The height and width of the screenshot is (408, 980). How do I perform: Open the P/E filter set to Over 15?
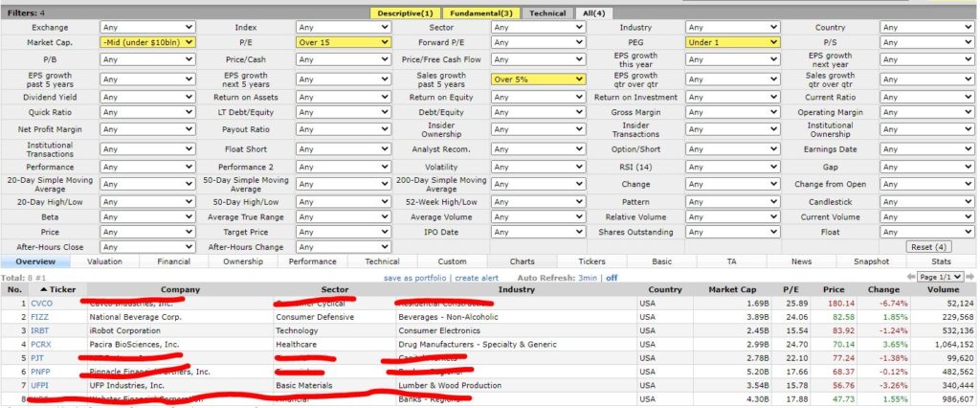point(344,42)
